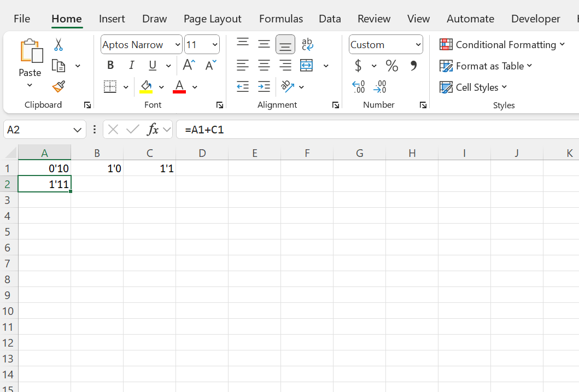Viewport: 579px width, 392px height.
Task: Click the Increase Decimal icon
Action: 358,86
